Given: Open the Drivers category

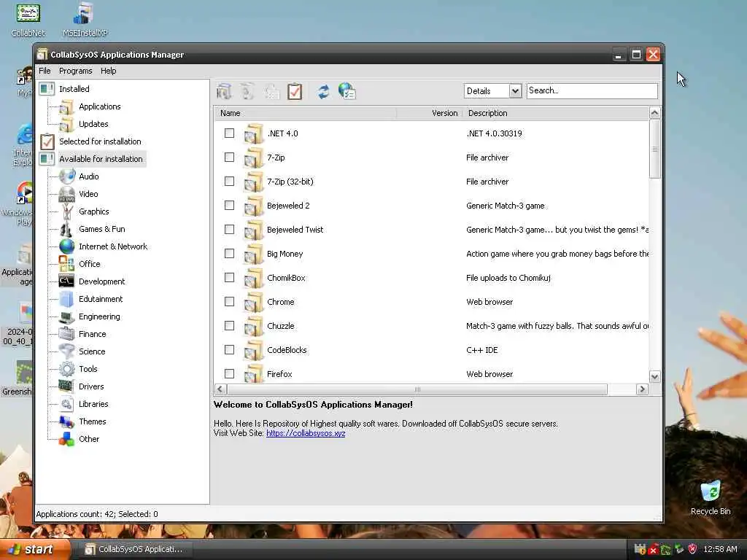Looking at the screenshot, I should pyautogui.click(x=91, y=386).
